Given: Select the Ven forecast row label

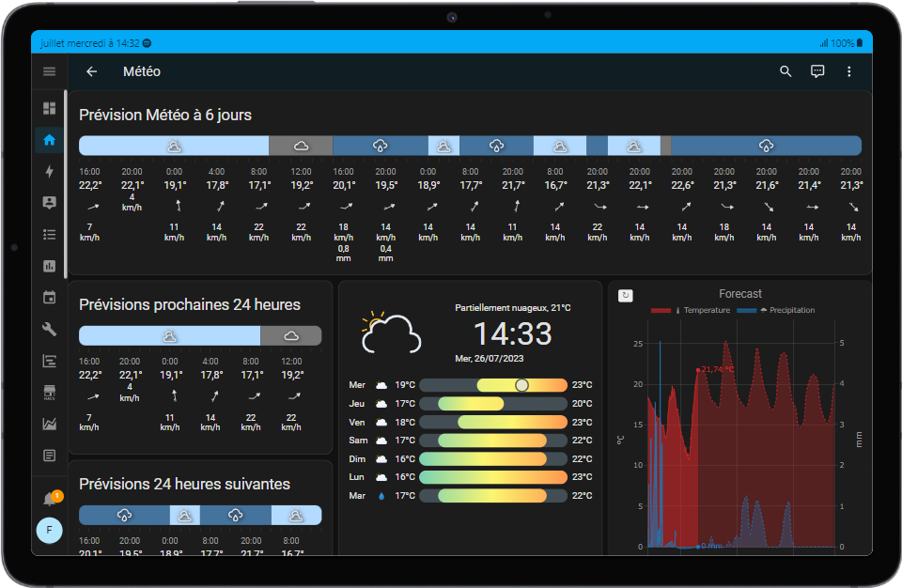Looking at the screenshot, I should [357, 423].
